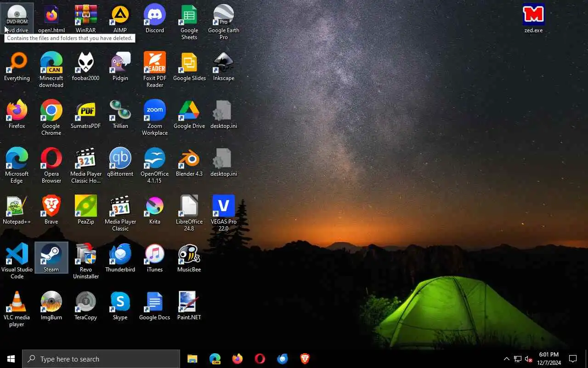The image size is (588, 368).
Task: Select the VLC media player shortcut
Action: (17, 309)
